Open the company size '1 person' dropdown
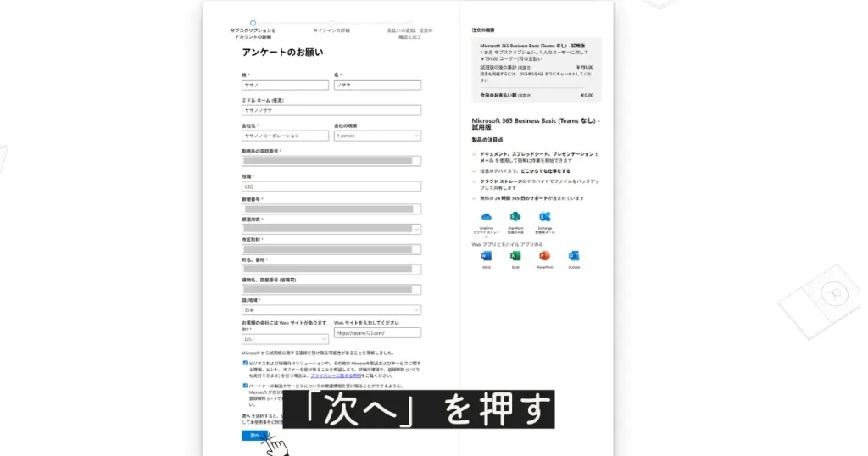The height and width of the screenshot is (456, 868). pos(377,136)
